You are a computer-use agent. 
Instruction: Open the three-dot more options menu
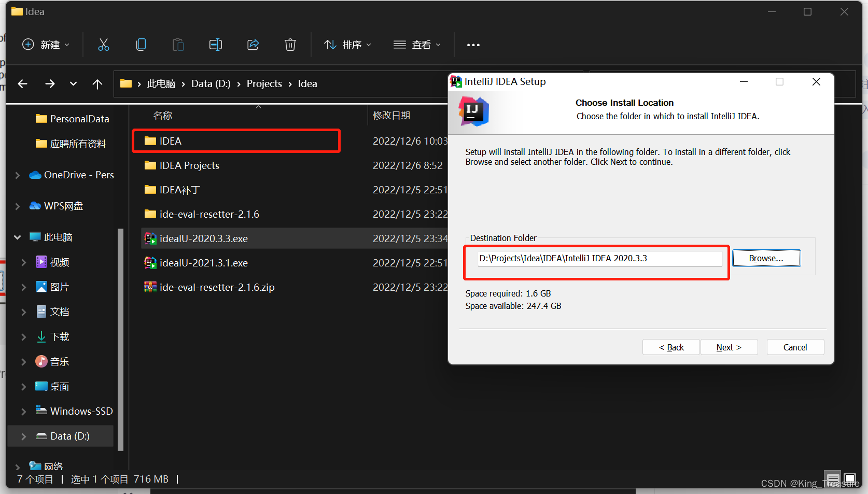[x=473, y=45]
